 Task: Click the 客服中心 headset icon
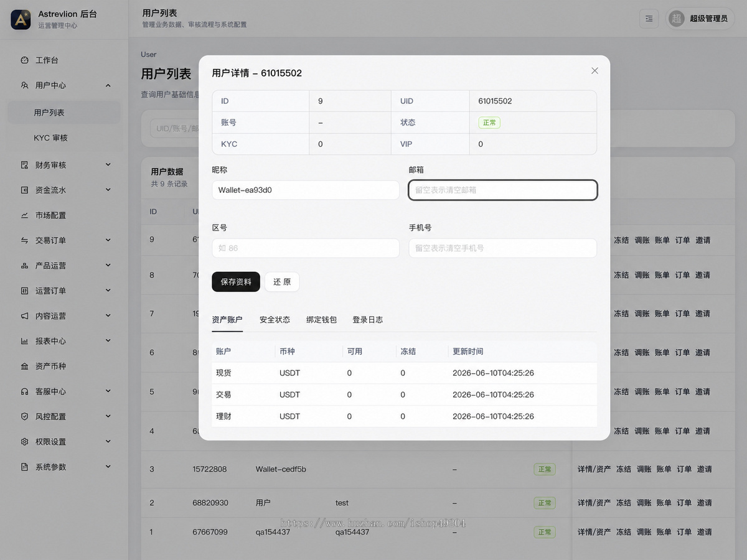(24, 391)
